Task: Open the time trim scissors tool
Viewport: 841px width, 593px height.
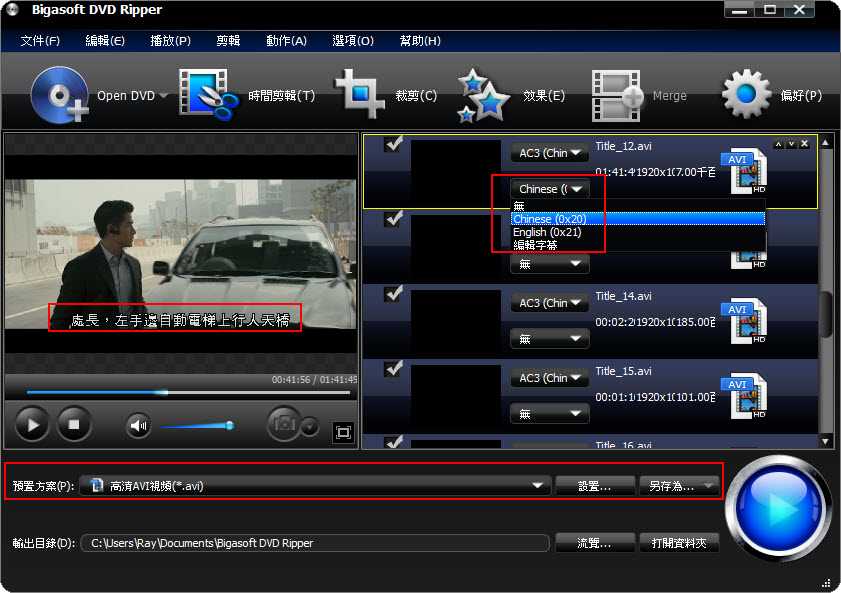Action: [209, 95]
